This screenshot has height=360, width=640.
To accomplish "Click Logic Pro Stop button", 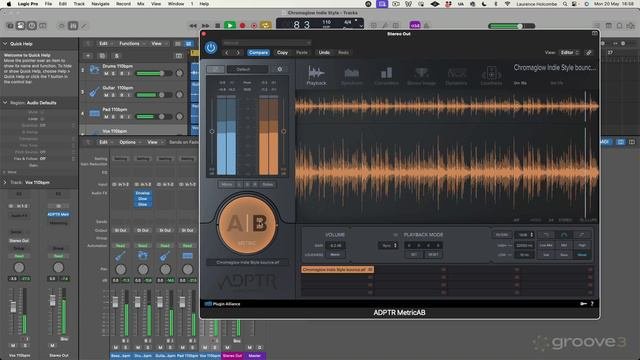I will point(218,25).
